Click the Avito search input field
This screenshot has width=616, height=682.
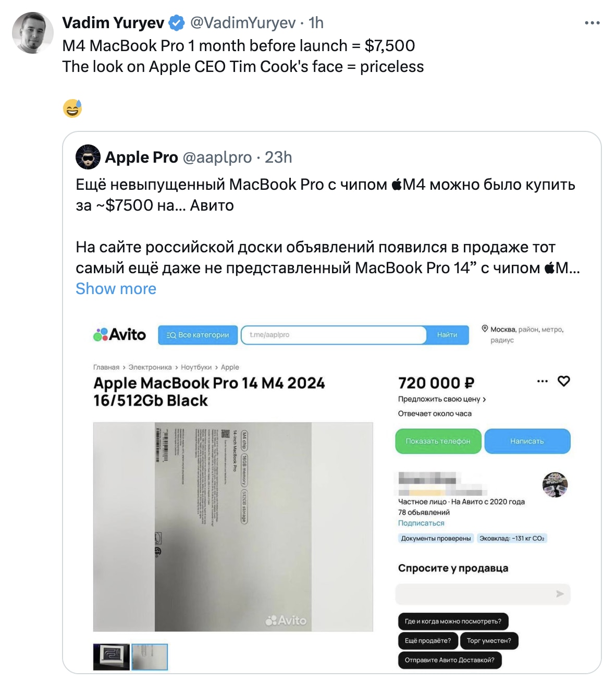[x=334, y=335]
